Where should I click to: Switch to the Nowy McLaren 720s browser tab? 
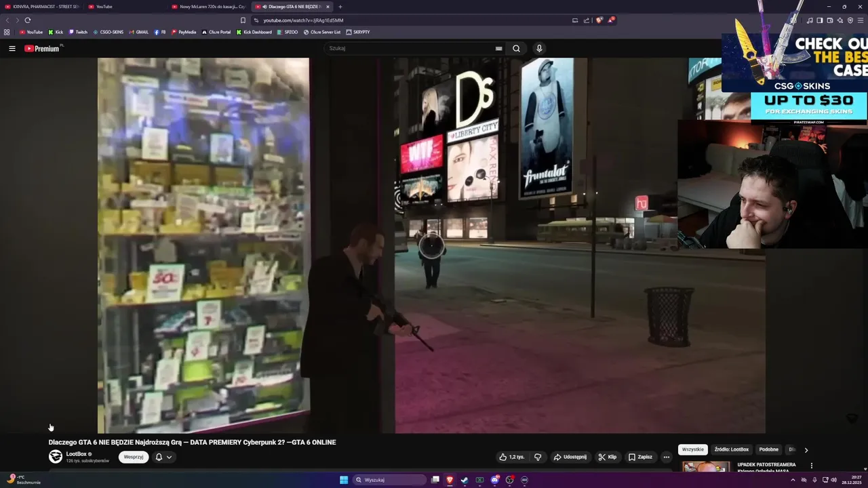tap(209, 7)
